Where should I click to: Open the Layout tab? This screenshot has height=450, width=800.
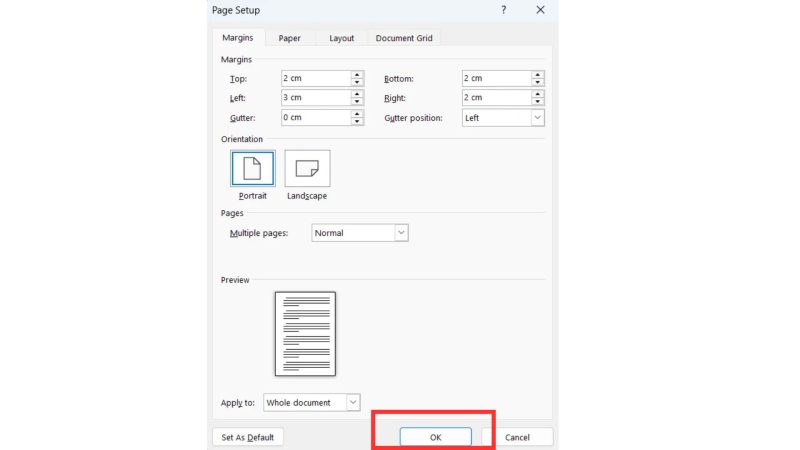pos(341,38)
